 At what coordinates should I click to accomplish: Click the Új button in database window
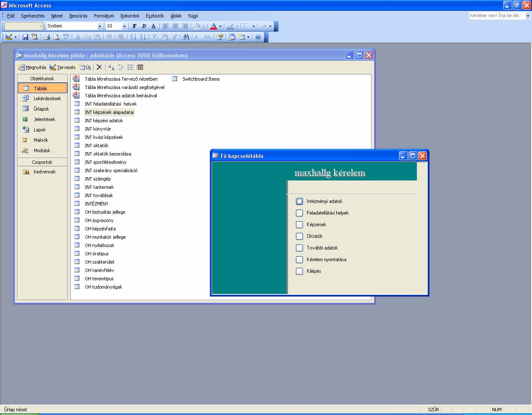[x=85, y=67]
